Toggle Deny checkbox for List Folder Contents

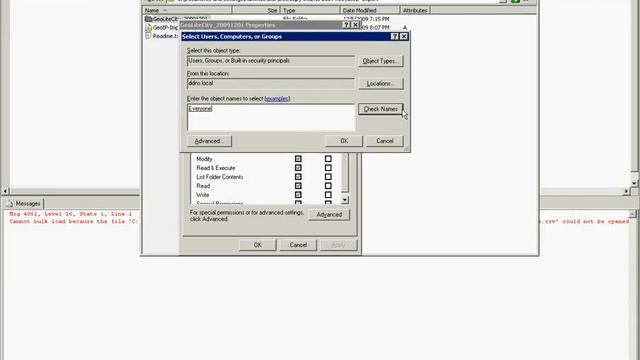(x=328, y=177)
